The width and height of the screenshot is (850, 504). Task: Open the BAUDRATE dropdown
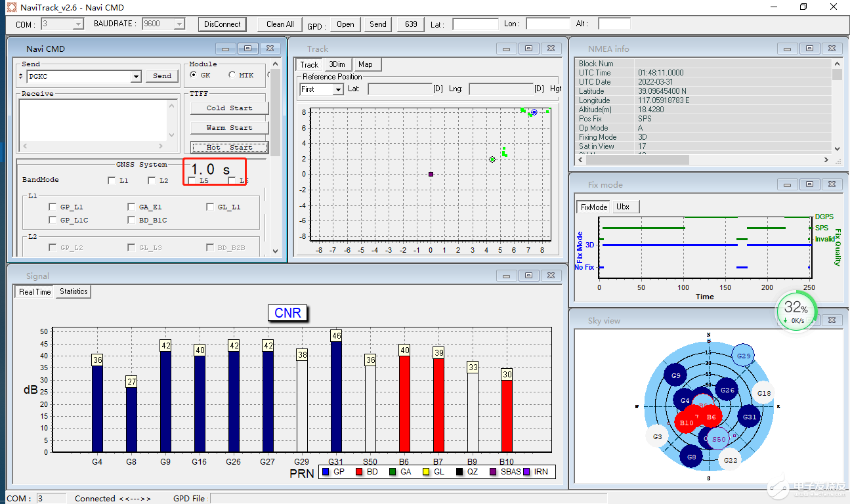click(179, 24)
